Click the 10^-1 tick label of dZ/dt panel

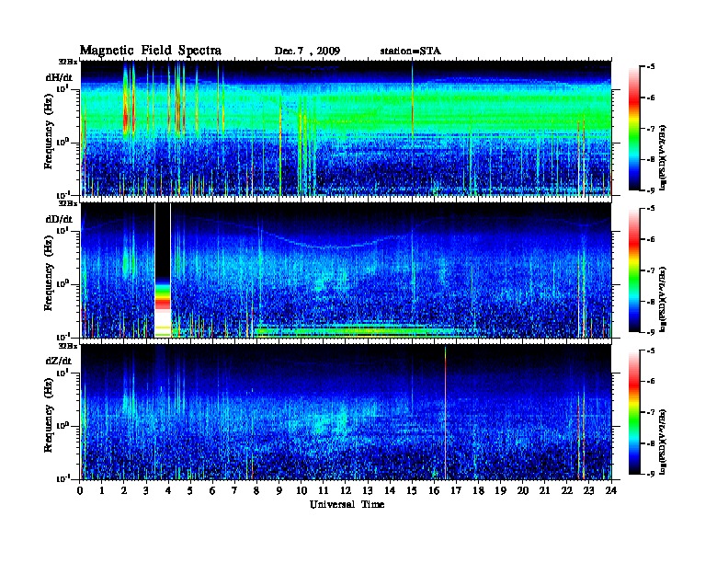click(63, 478)
